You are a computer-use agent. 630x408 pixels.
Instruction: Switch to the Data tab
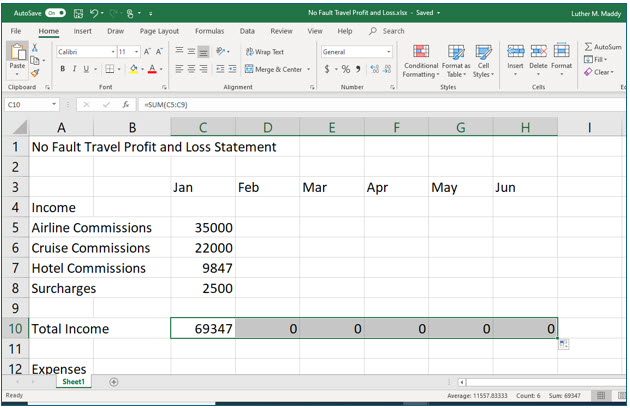(247, 31)
